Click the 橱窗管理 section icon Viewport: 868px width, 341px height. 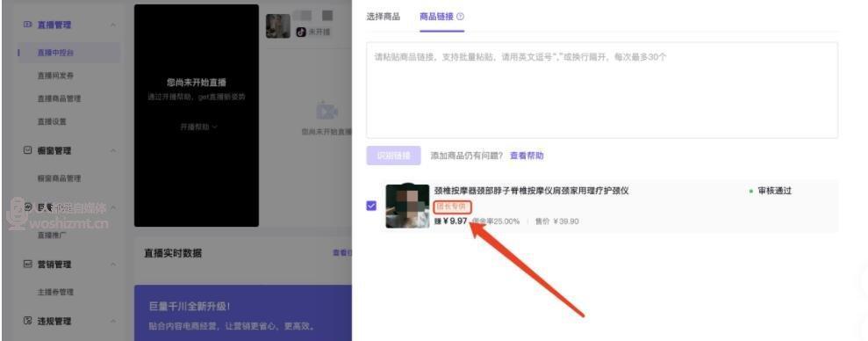click(x=27, y=150)
